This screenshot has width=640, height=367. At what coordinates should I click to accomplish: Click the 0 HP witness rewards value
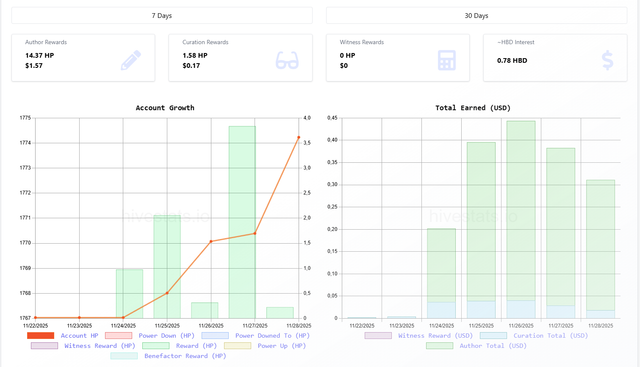click(347, 56)
